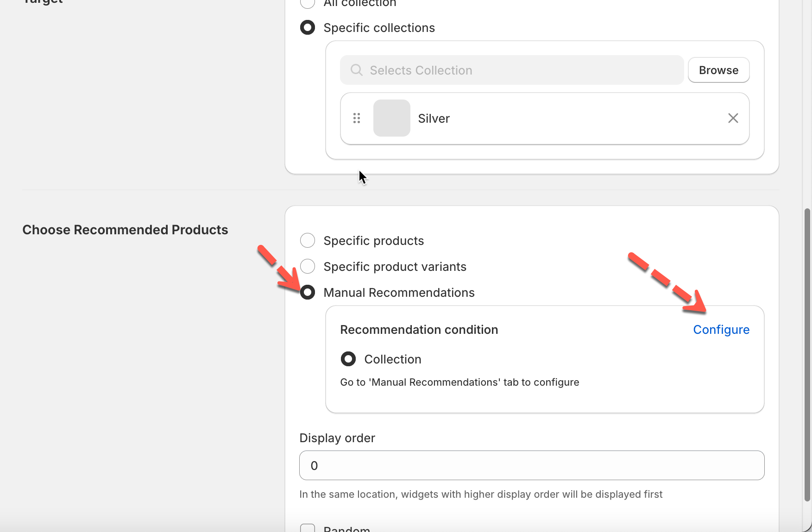
Task: Select the "Specific products" radio button
Action: coord(308,241)
